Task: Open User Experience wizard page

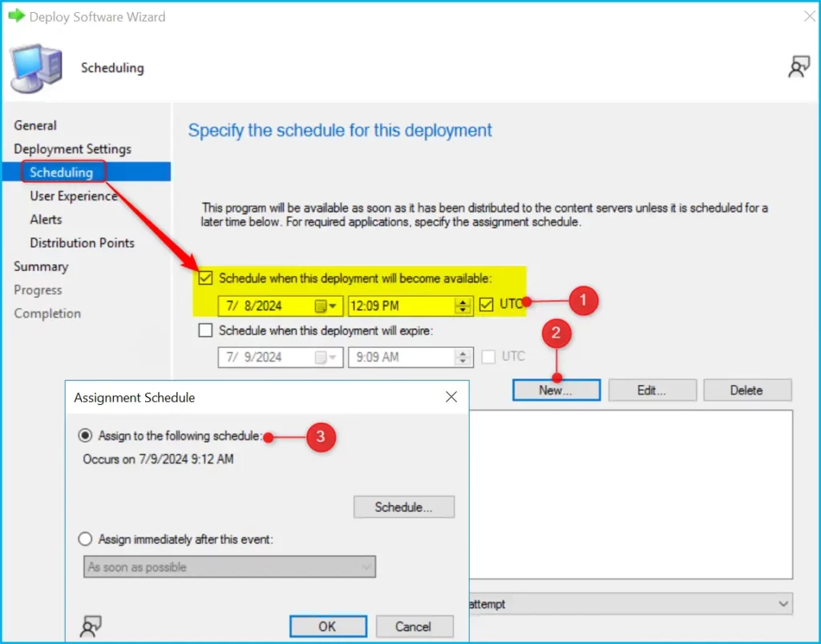Action: point(74,196)
